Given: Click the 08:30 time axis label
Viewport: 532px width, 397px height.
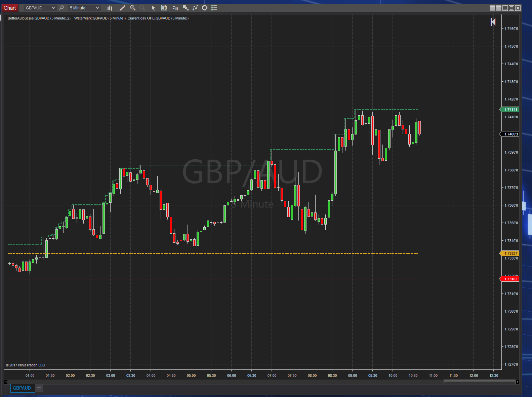Looking at the screenshot, I should coord(332,375).
